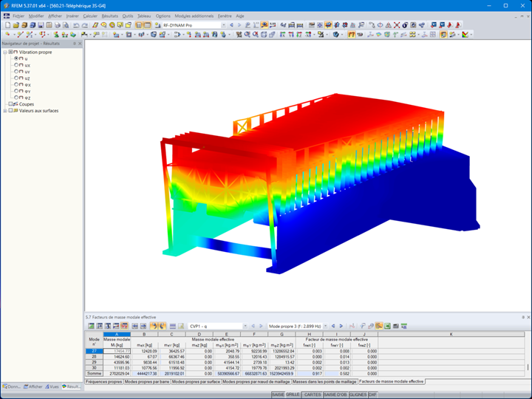
Task: Click previous load case arrow beside RF-DYNAM Pro
Action: pos(232,25)
